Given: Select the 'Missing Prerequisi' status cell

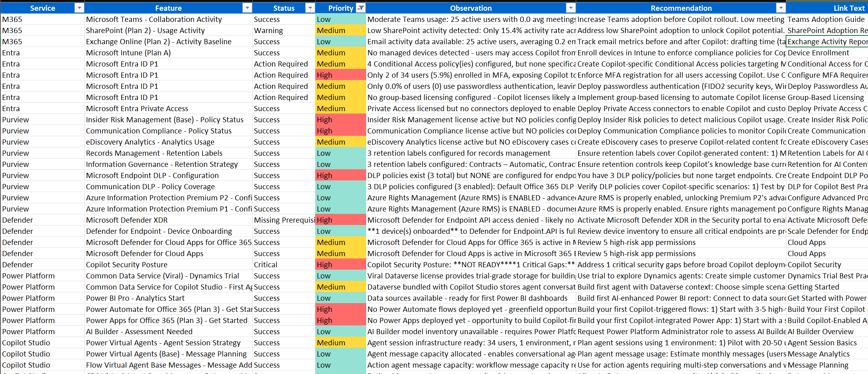Looking at the screenshot, I should point(284,220).
